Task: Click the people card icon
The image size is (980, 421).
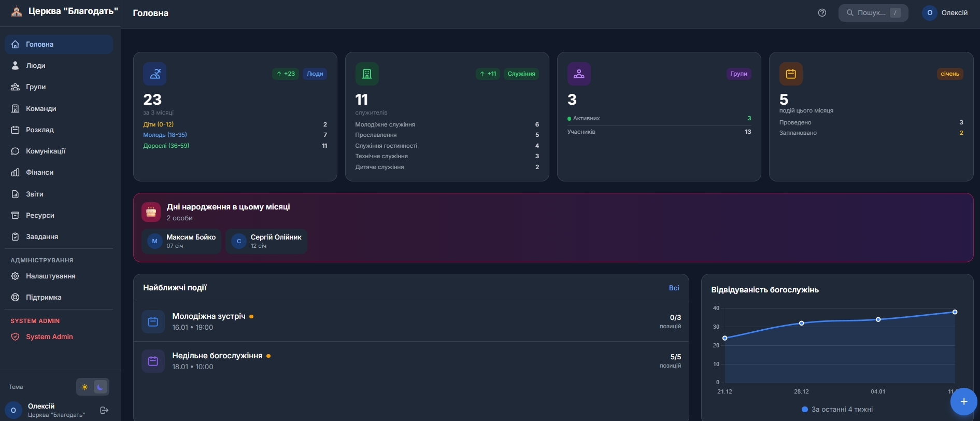Action: click(155, 74)
